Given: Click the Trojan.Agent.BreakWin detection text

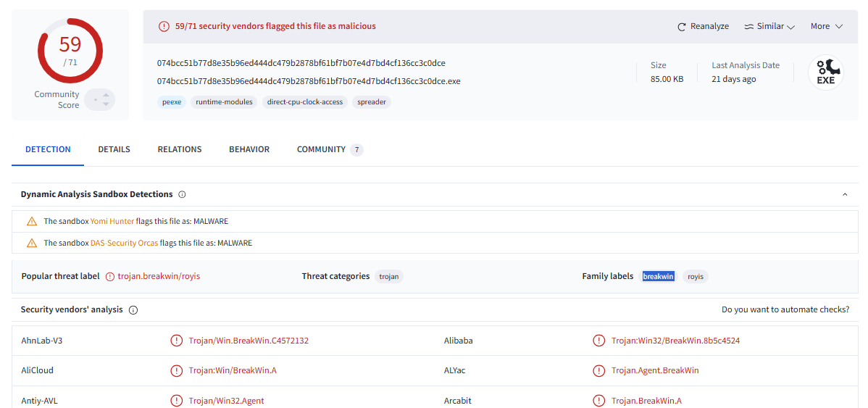Looking at the screenshot, I should (x=656, y=370).
